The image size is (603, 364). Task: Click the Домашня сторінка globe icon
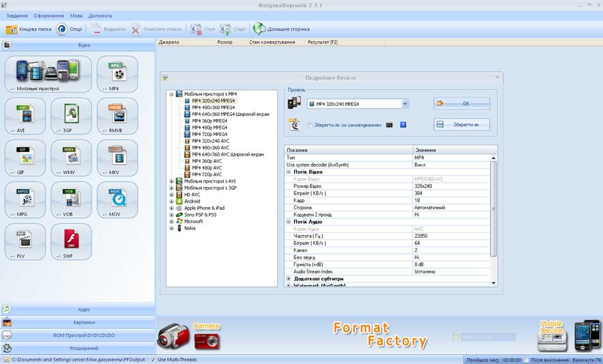coord(259,29)
